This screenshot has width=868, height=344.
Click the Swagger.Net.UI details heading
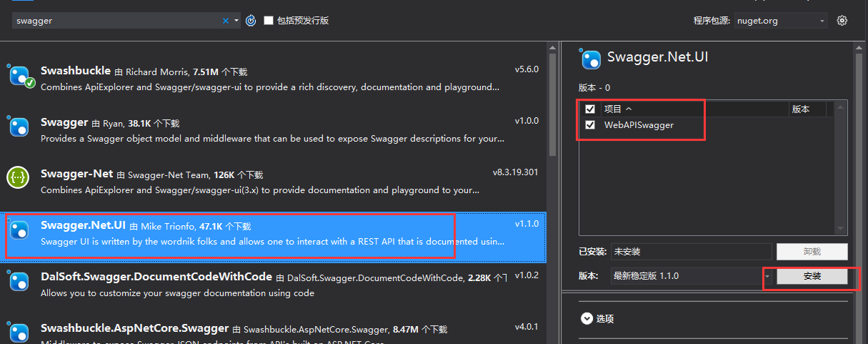[x=657, y=57]
